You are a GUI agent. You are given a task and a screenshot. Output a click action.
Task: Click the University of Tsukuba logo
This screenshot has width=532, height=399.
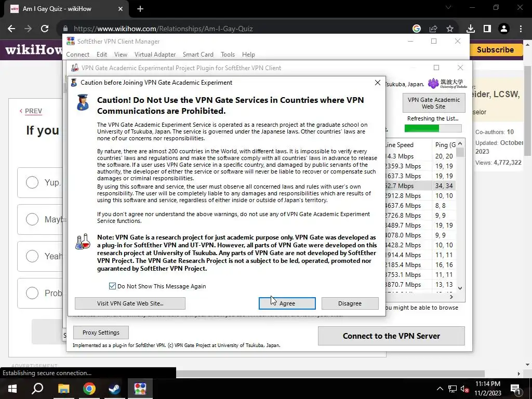[x=447, y=84]
